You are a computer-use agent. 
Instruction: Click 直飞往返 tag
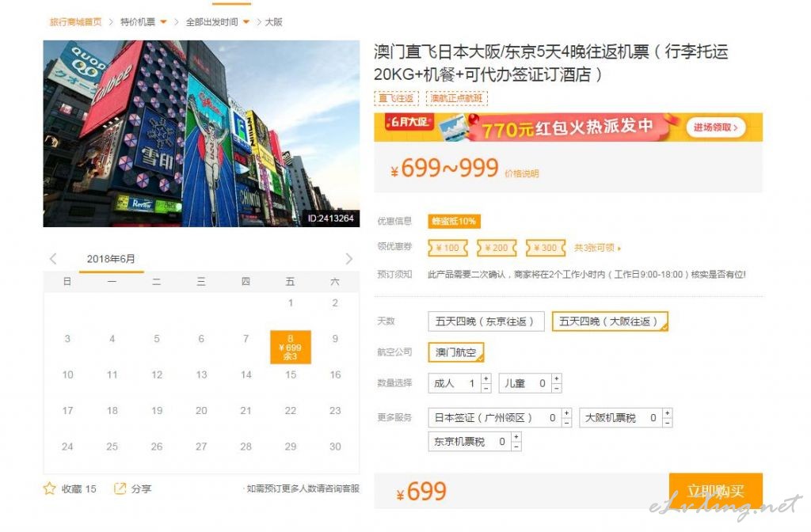(396, 98)
